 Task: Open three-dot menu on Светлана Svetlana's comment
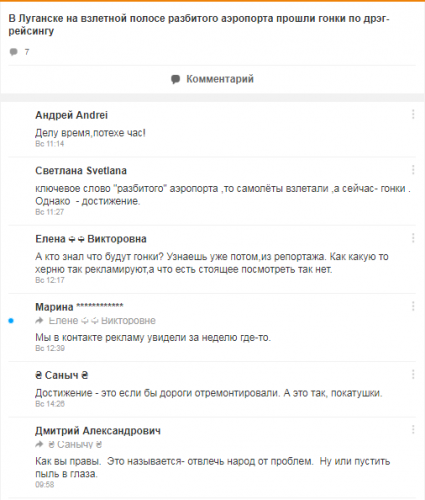pyautogui.click(x=413, y=170)
